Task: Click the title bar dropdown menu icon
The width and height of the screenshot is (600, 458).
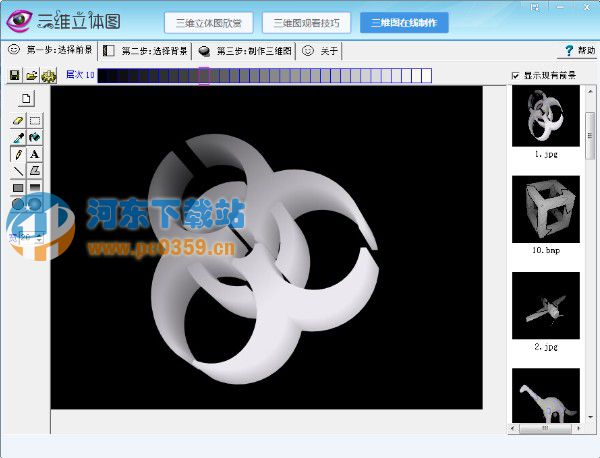Action: (x=535, y=7)
